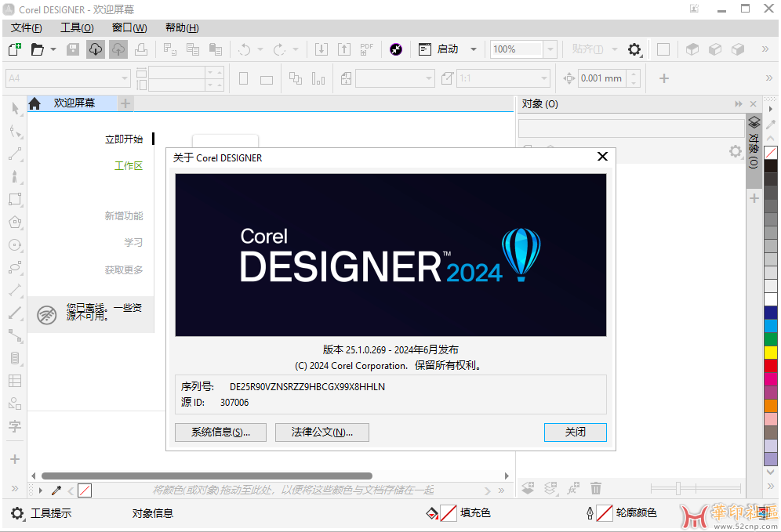Open Options gear in standard toolbar
Screen dimensions: 781x532
coord(634,49)
